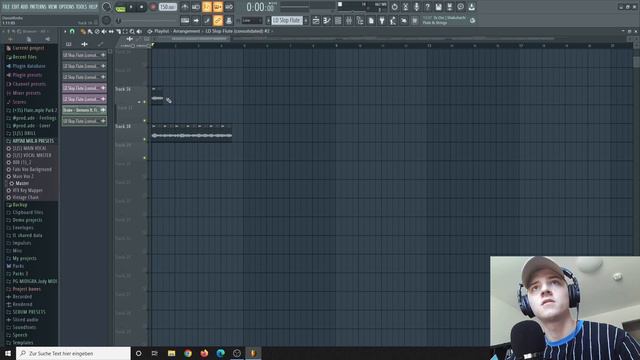Screen dimensions: 640x360
Task: Open the OPTIONS menu
Action: (x=67, y=7)
